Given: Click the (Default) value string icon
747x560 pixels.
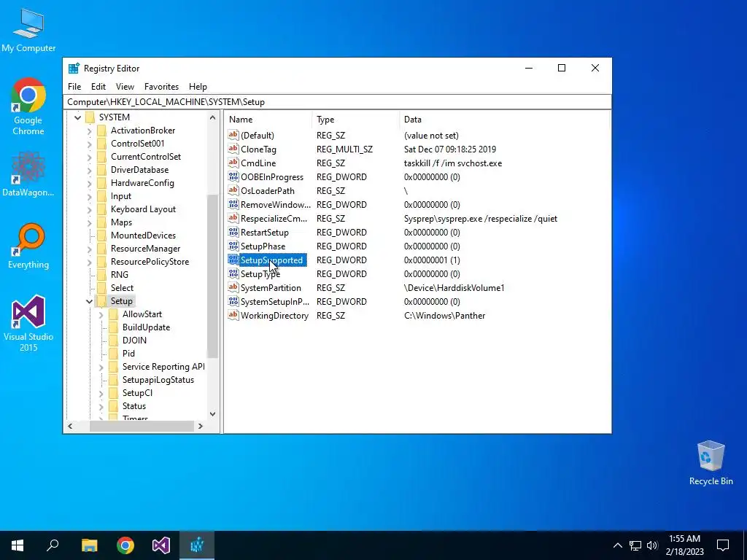Looking at the screenshot, I should click(x=233, y=135).
